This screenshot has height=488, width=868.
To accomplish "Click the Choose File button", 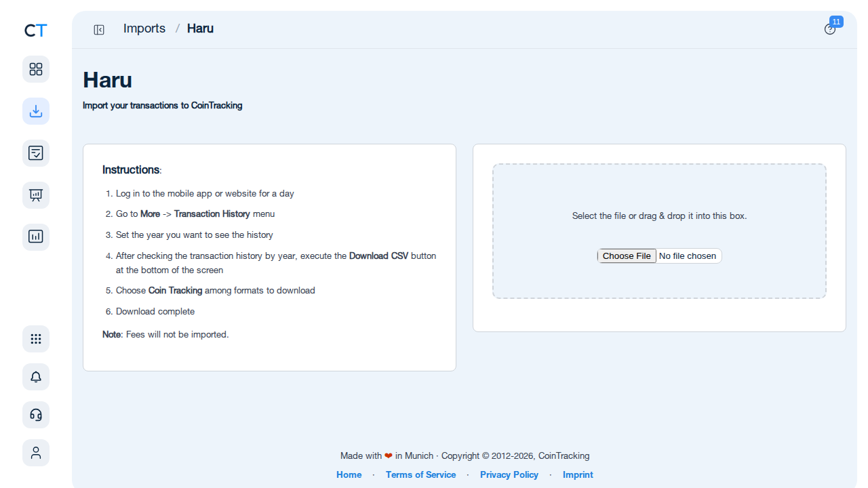I will click(627, 256).
